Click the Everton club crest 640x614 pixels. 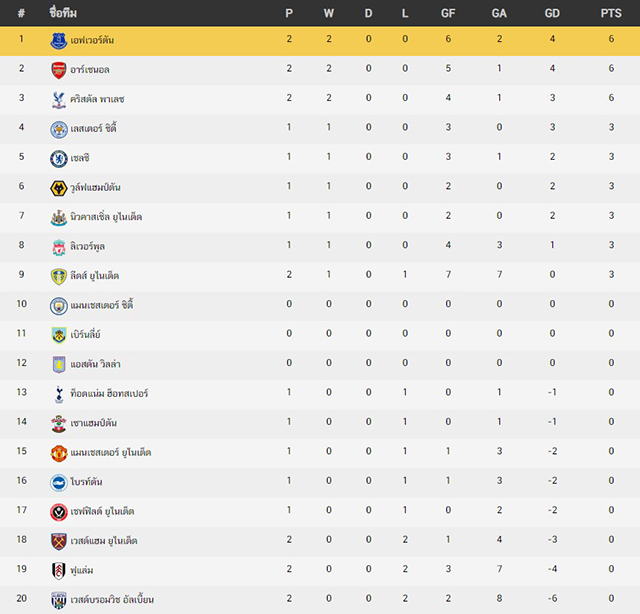point(58,41)
